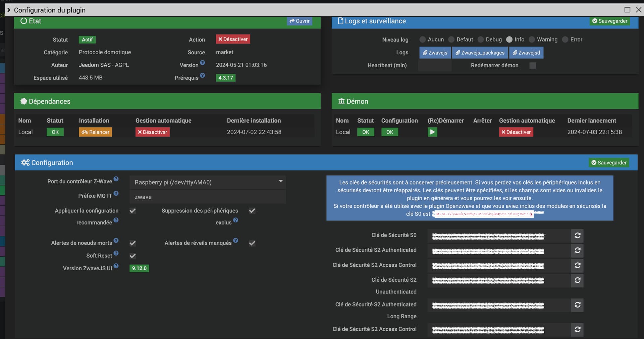The width and height of the screenshot is (644, 339).
Task: Save the Configuration section
Action: (x=609, y=162)
